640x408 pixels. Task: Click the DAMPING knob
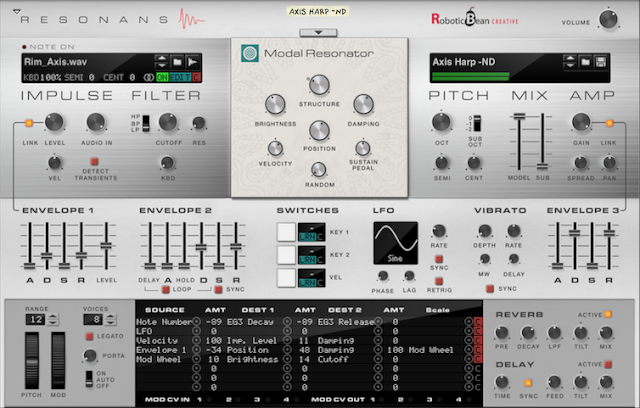(363, 104)
